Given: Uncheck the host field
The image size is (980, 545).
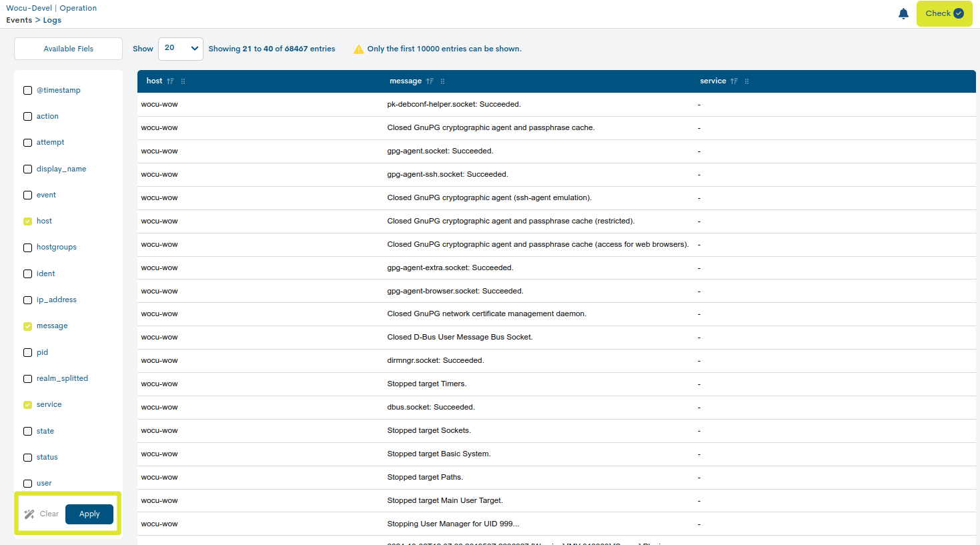Looking at the screenshot, I should 27,221.
